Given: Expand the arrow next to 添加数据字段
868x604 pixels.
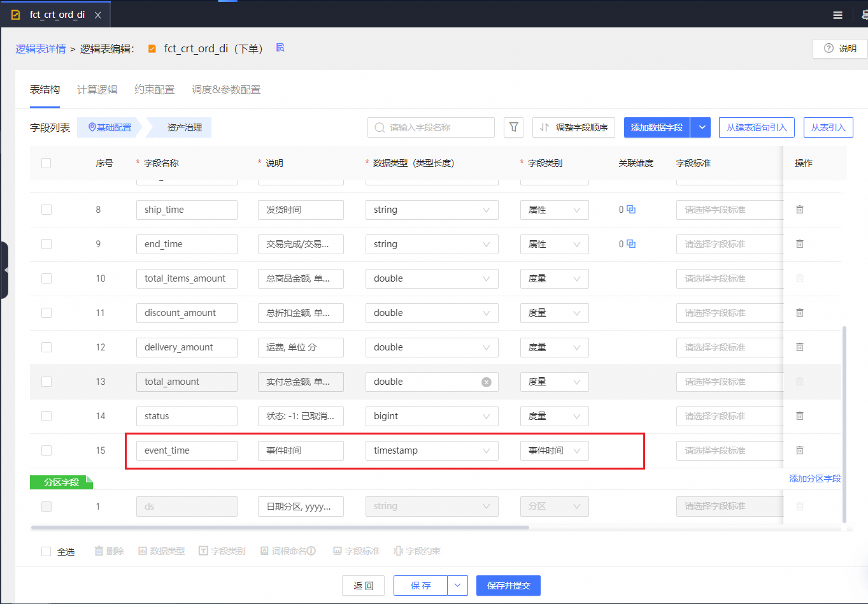Looking at the screenshot, I should click(701, 127).
